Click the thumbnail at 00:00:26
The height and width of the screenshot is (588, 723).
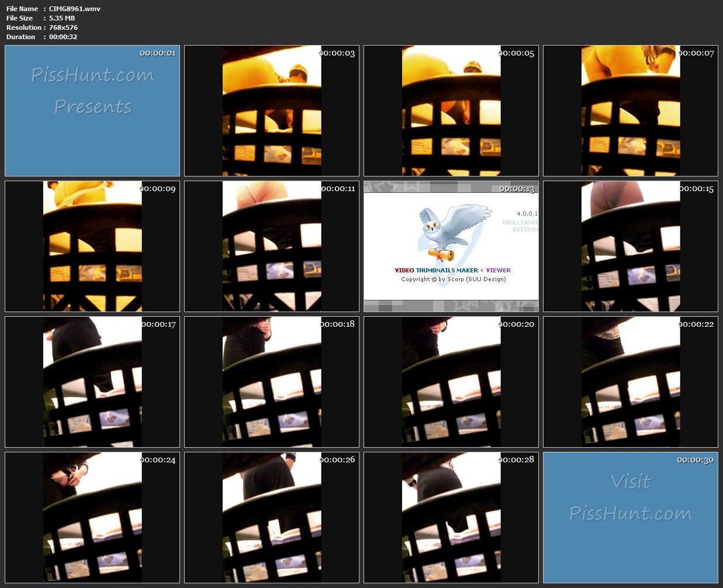pyautogui.click(x=272, y=518)
